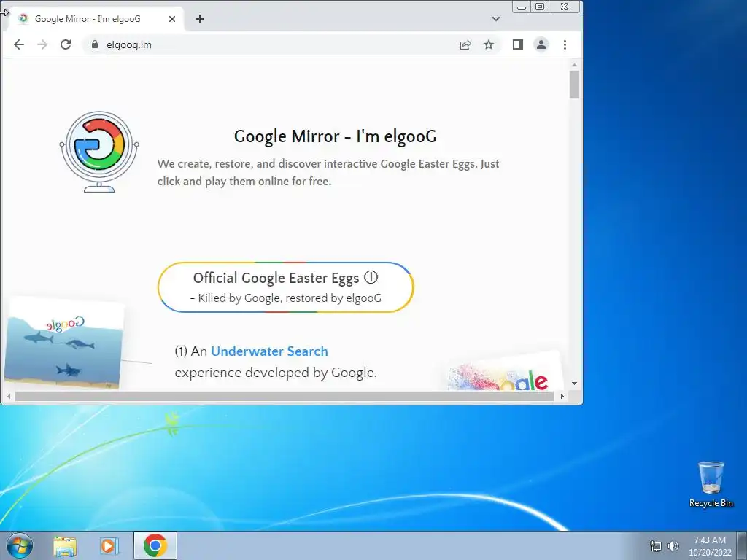Click the page scroll down arrow

pos(575,384)
